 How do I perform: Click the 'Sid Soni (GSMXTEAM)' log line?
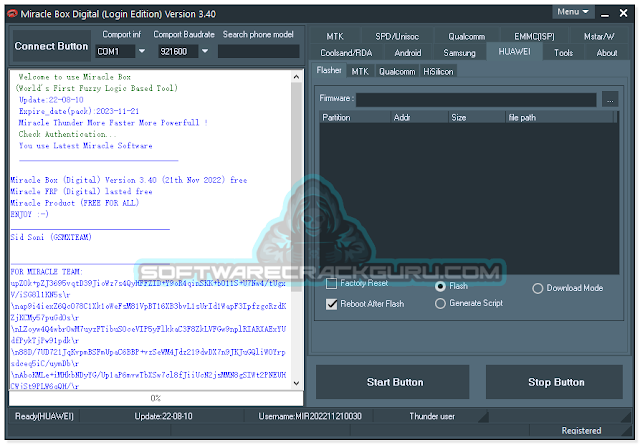point(51,237)
